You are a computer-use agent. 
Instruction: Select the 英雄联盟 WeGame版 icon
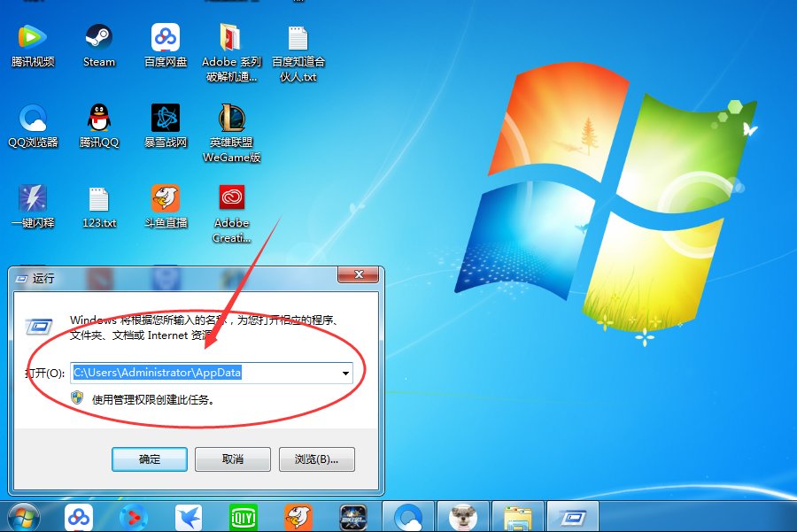[232, 118]
